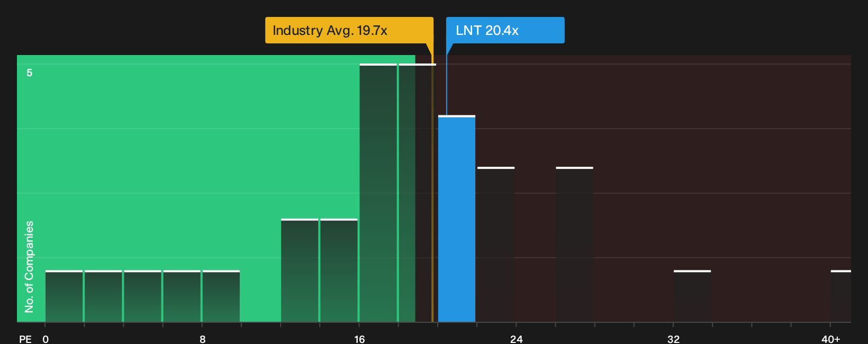Screen dimensions: 868x344
Task: Click the y-axis value 5
Action: tap(30, 73)
